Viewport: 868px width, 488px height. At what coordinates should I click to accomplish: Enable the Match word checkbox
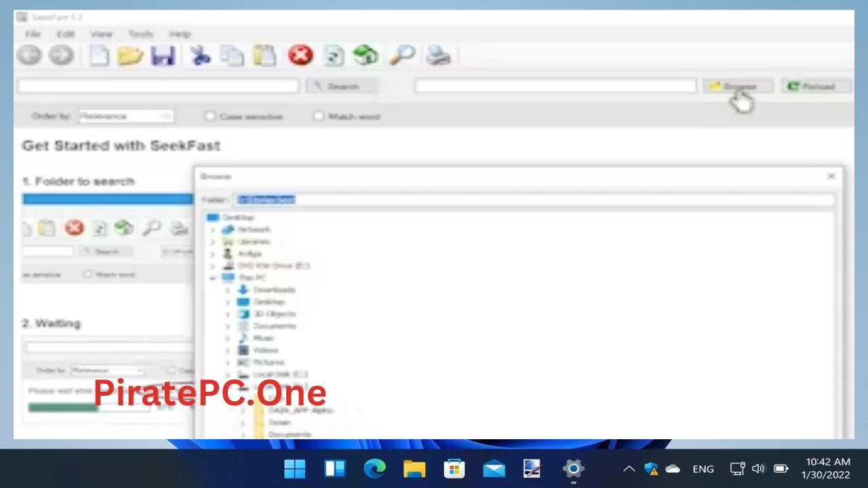[x=318, y=117]
